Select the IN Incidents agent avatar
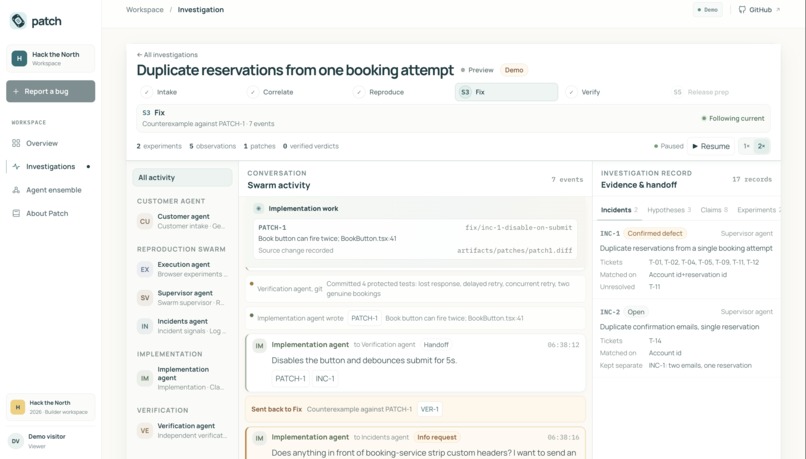Screen dimensions: 806x459 tap(145, 326)
